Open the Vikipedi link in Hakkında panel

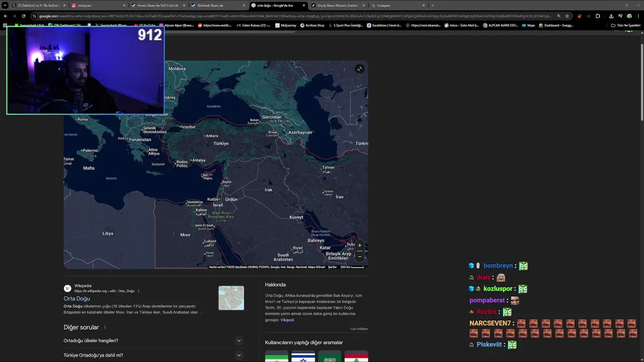(x=287, y=320)
